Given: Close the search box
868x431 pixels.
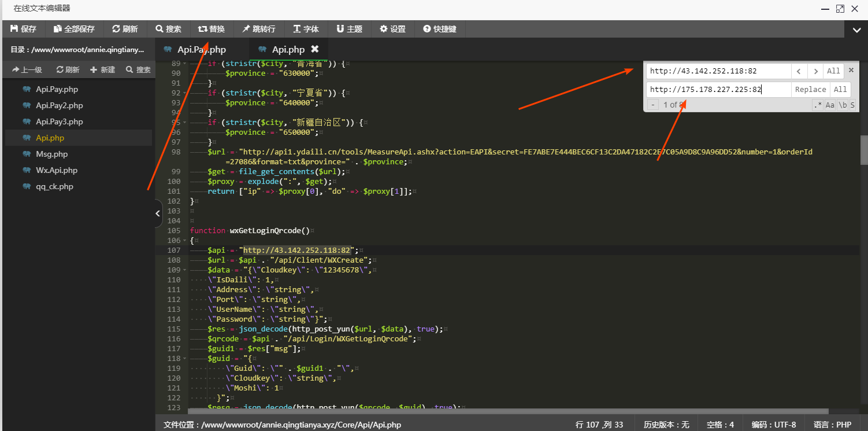Looking at the screenshot, I should [851, 70].
